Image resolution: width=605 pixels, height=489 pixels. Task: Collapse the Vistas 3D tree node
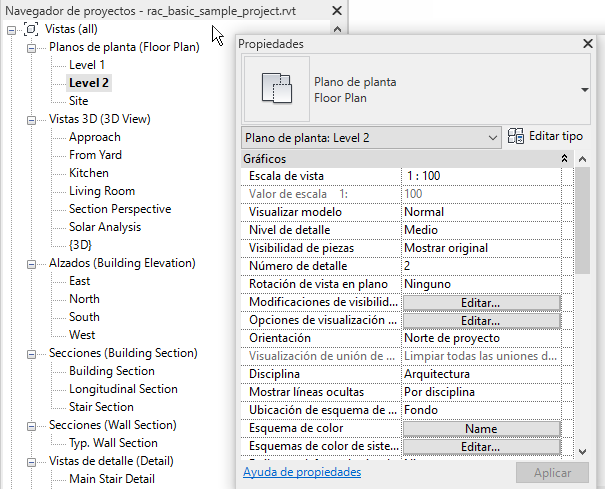31,119
